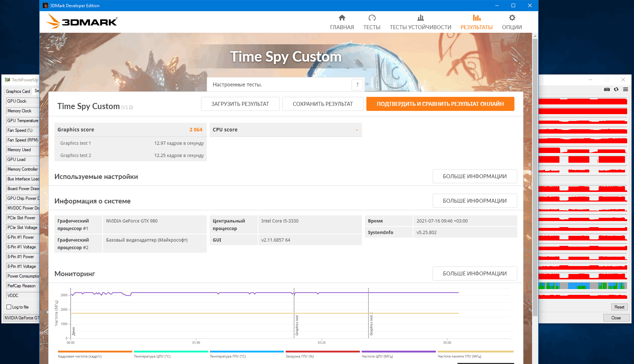Click VDDC sensor in TechPowerUp
Viewport: 634px width, 364px height.
23,296
